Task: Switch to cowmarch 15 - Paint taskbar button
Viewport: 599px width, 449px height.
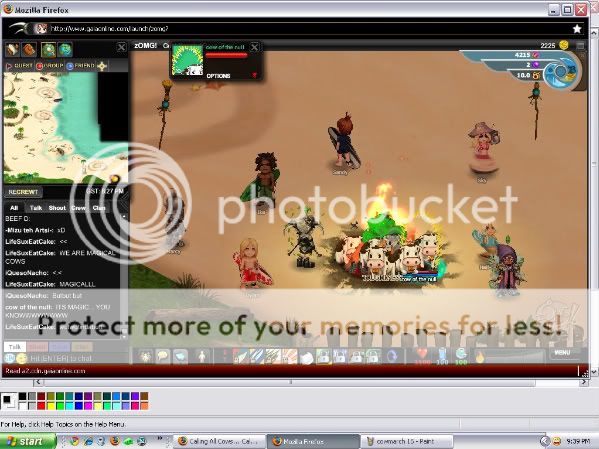Action: pos(406,441)
